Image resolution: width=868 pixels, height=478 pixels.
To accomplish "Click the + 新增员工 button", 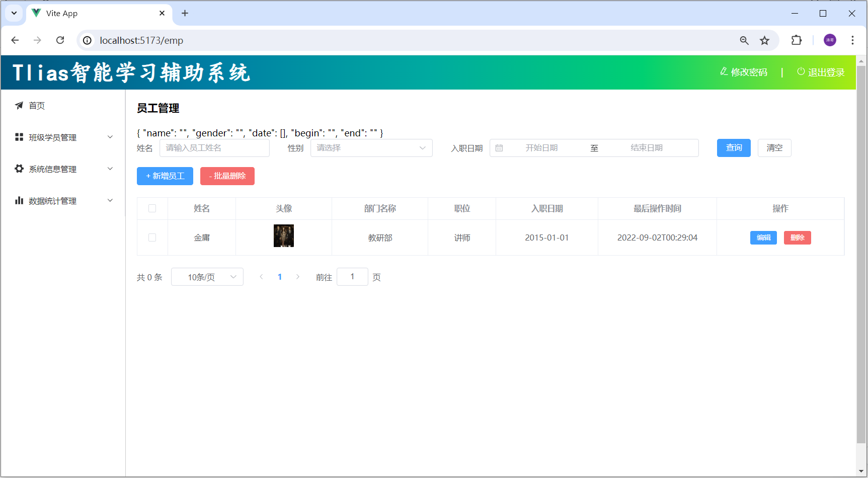I will point(165,176).
